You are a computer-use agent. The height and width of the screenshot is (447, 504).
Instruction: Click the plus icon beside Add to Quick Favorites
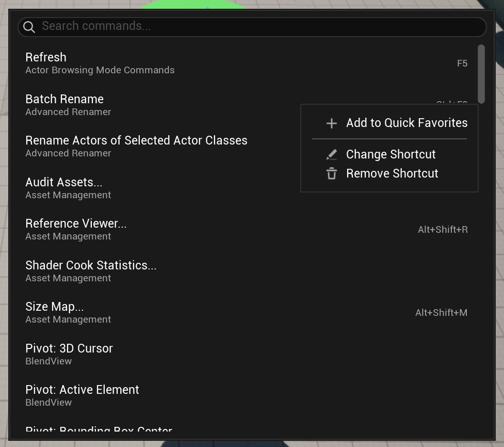(x=331, y=123)
